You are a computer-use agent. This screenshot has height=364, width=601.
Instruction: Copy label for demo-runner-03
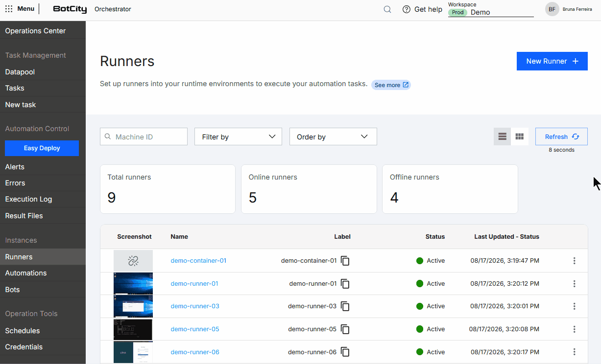[345, 306]
